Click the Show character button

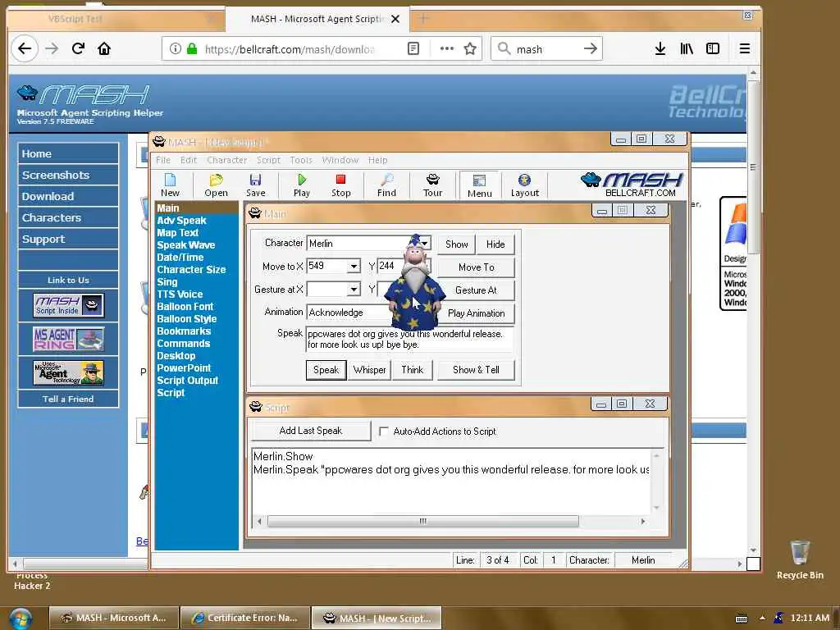tap(456, 244)
